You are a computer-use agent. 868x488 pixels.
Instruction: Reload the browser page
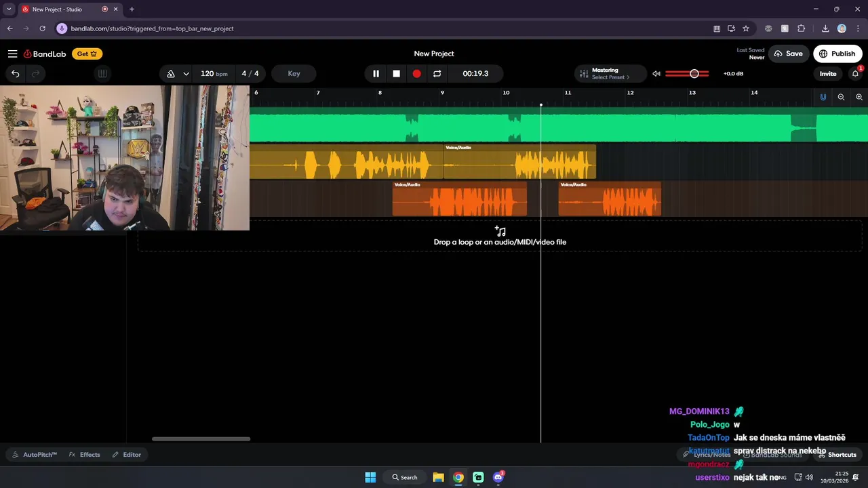pyautogui.click(x=42, y=28)
